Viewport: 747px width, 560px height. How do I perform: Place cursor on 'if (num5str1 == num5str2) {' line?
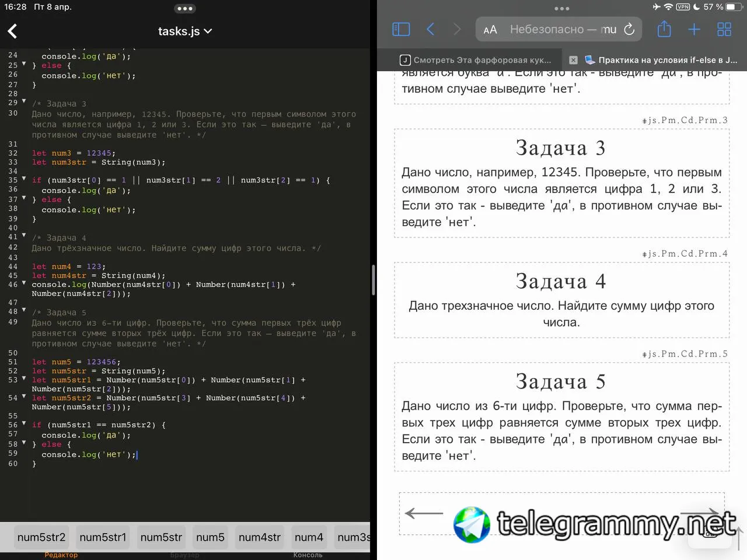(x=99, y=425)
